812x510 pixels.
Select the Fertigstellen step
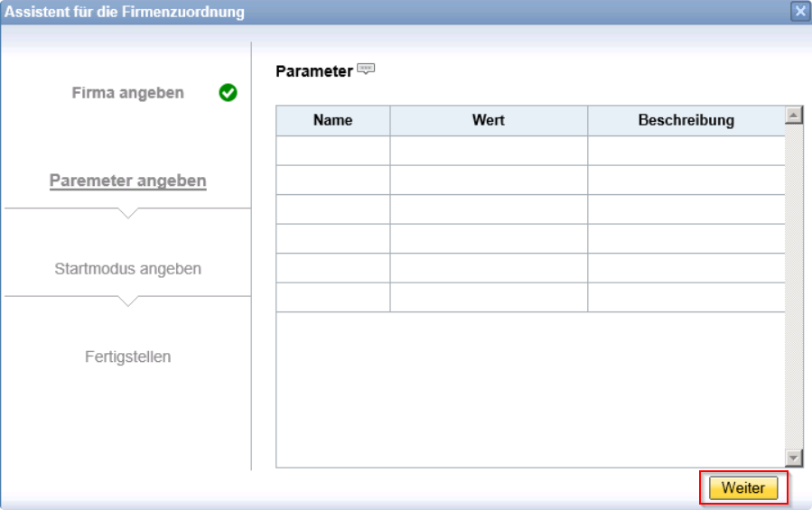(128, 357)
